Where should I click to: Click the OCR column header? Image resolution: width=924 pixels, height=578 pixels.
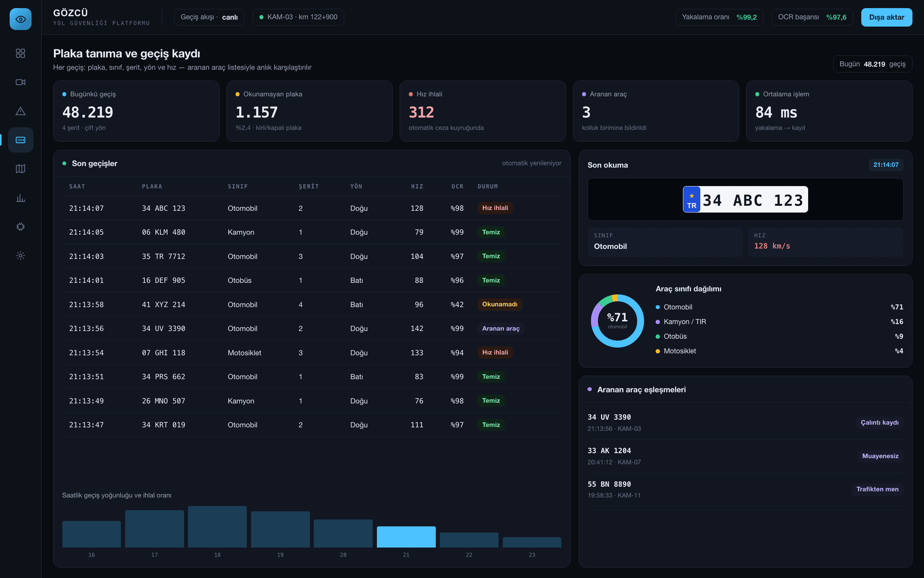[457, 187]
